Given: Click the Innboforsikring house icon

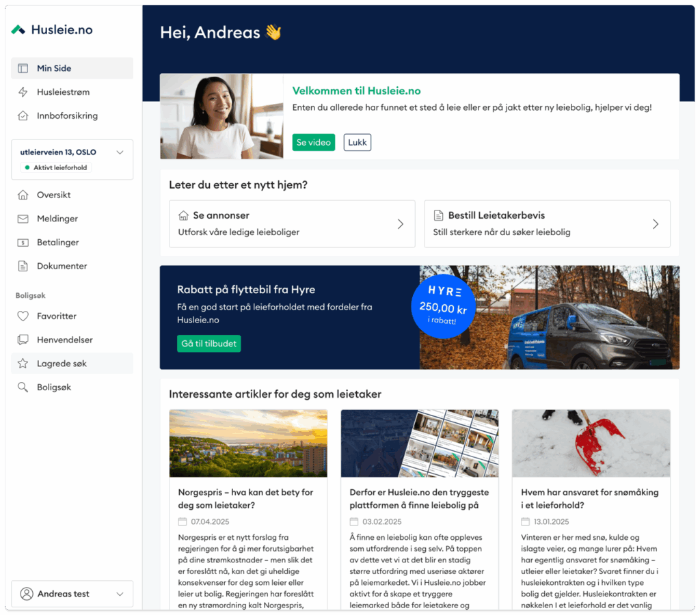Looking at the screenshot, I should tap(23, 116).
